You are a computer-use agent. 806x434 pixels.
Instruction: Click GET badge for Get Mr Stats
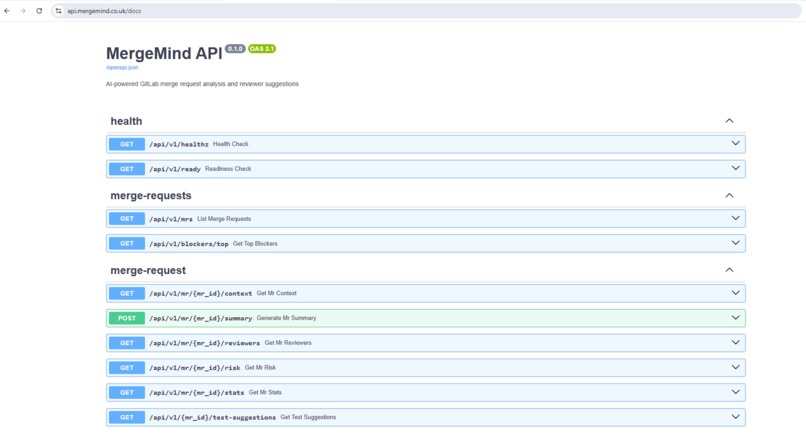(126, 392)
